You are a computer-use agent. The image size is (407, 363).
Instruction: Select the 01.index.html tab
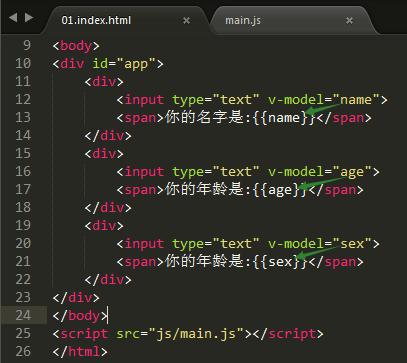coord(96,21)
